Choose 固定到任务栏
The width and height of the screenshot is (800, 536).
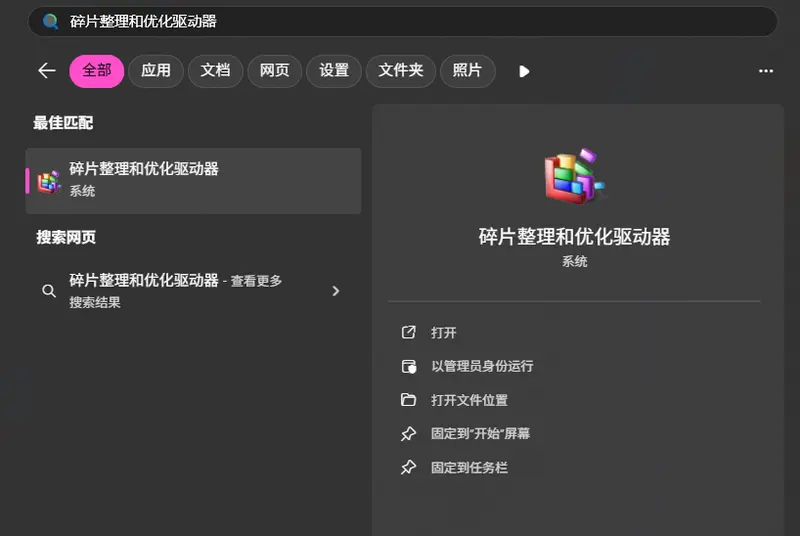(469, 467)
